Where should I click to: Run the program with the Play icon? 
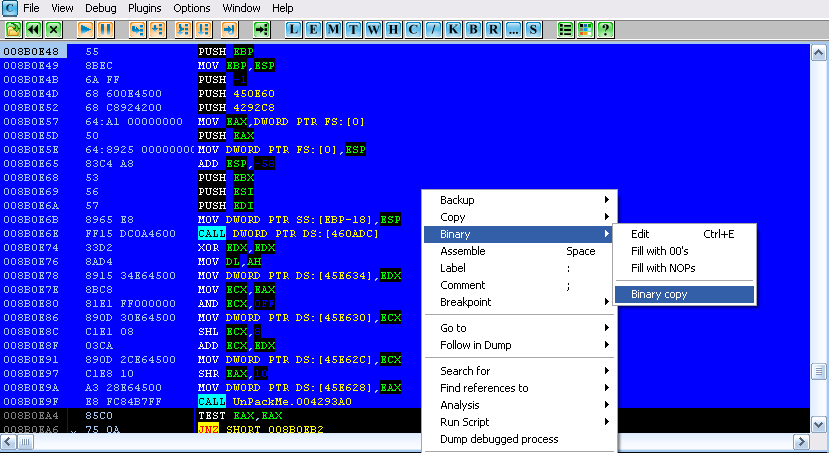[86, 29]
